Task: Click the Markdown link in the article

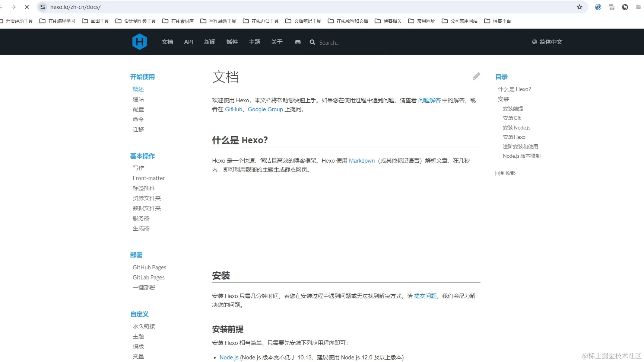Action: pyautogui.click(x=362, y=160)
